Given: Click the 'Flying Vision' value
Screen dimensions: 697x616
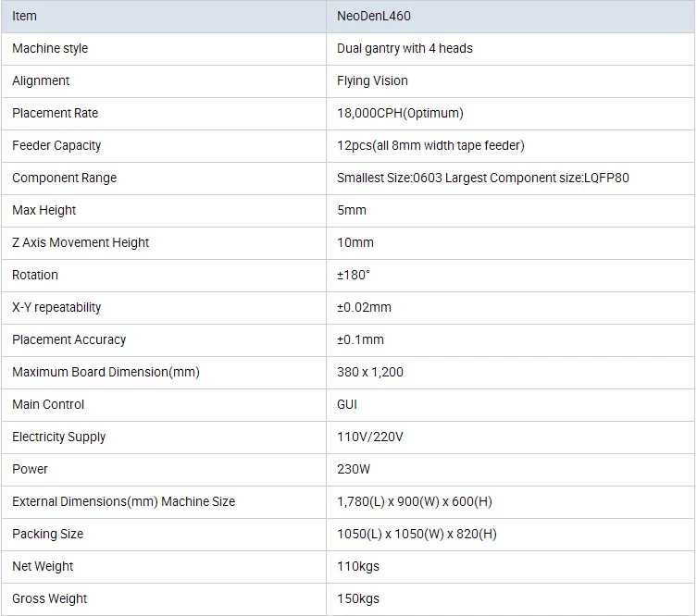Looking at the screenshot, I should coord(372,80).
